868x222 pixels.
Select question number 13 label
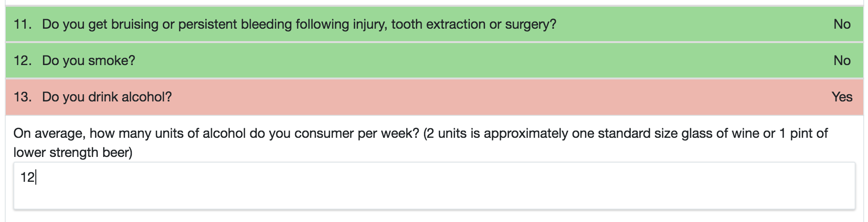click(22, 97)
